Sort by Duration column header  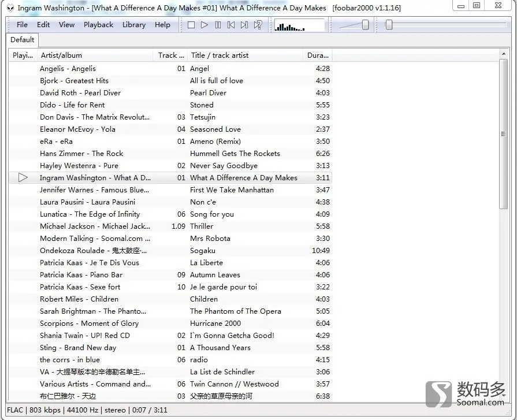tap(318, 55)
